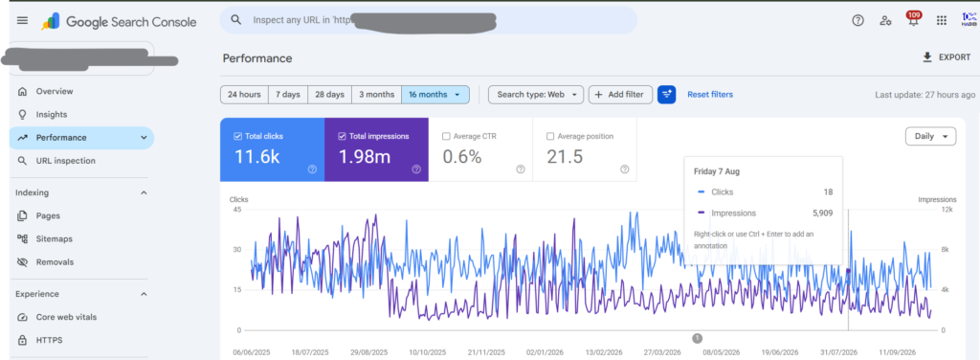The image size is (980, 360).
Task: Click the Google Search Console logo
Action: coord(119,22)
